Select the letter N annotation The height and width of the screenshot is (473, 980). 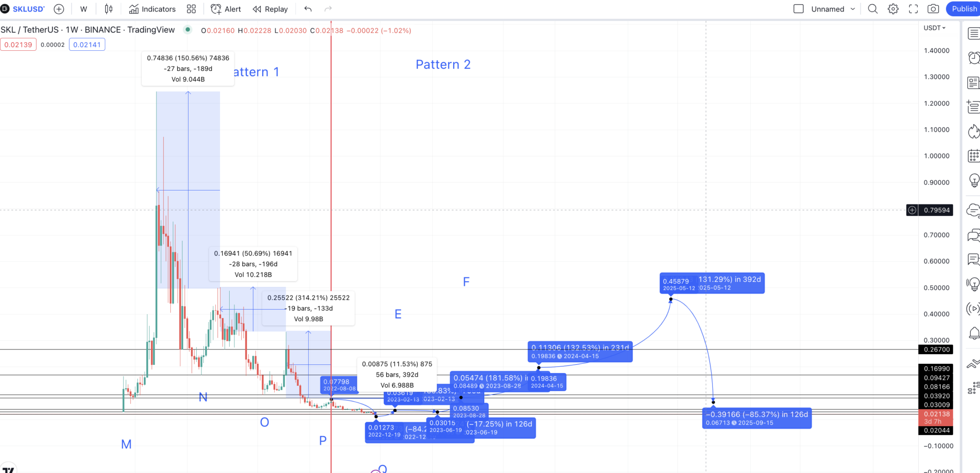(203, 397)
